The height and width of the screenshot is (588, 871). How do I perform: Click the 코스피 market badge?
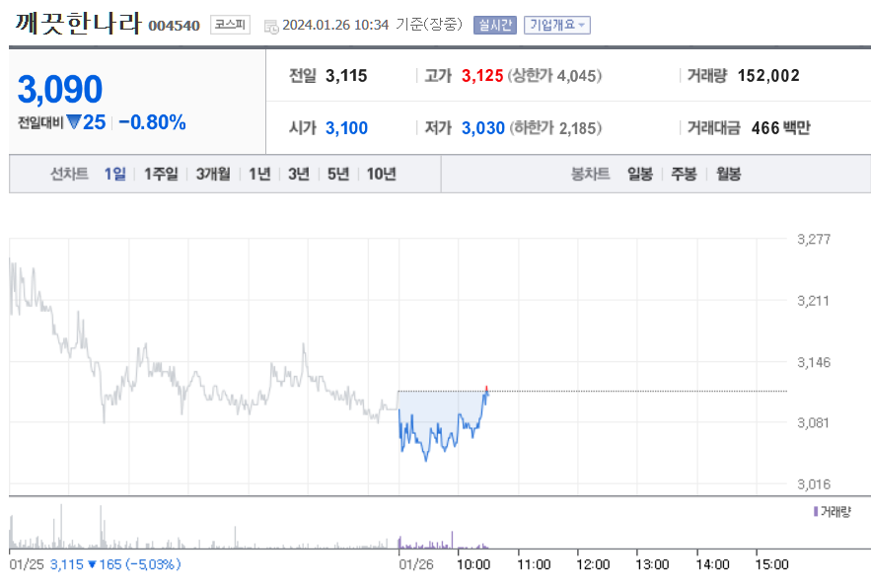[230, 25]
